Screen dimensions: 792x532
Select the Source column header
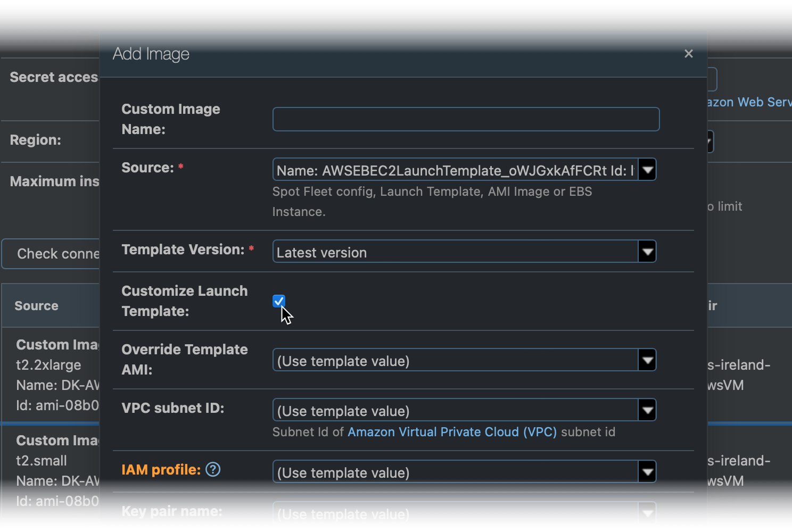tap(36, 305)
